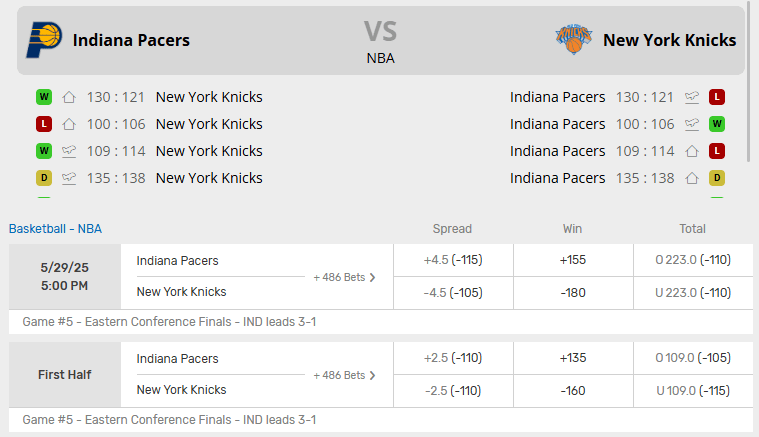
Task: Click green W badge beside right 100 : 106
Action: click(717, 124)
